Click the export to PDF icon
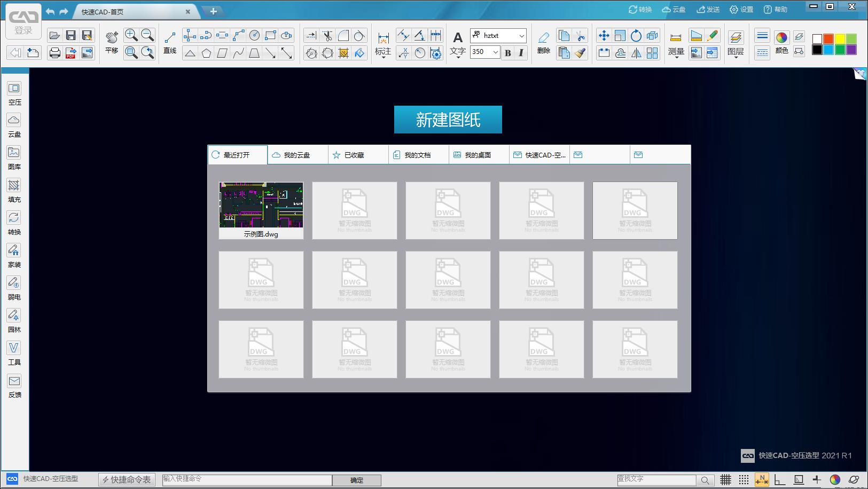 click(x=71, y=53)
